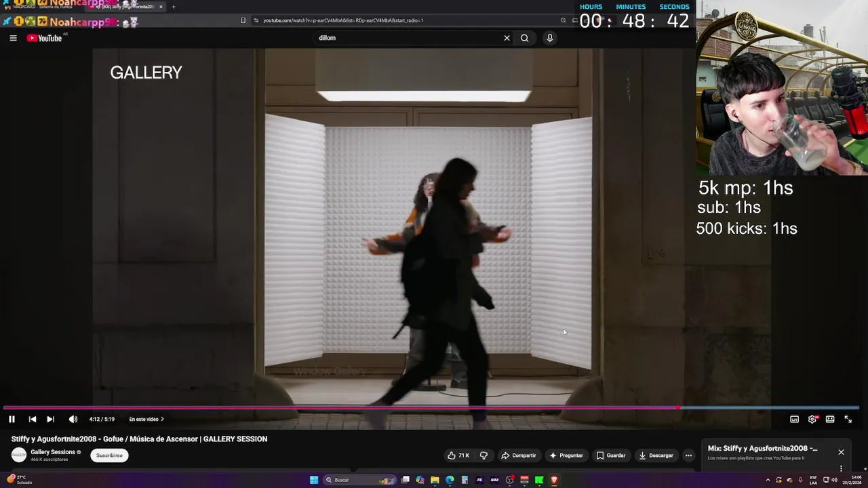Screen dimensions: 868x488
Task: Subscribe with the Suscribirse button
Action: point(109,455)
